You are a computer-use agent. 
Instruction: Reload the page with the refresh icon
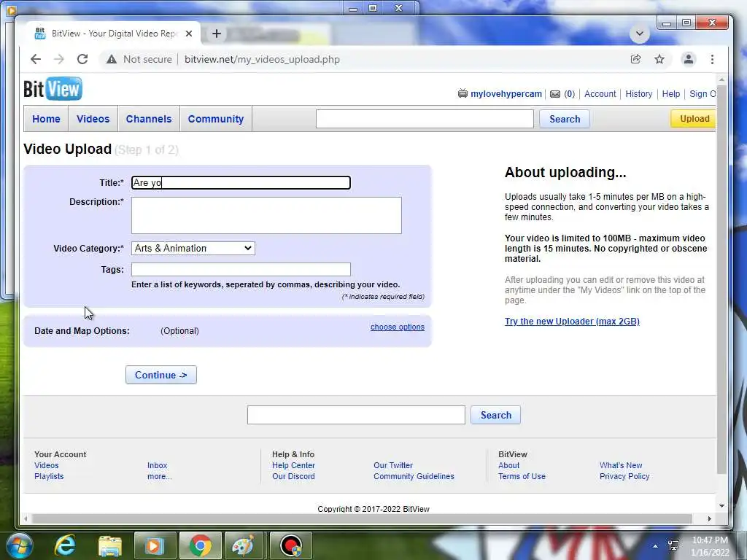click(x=82, y=59)
